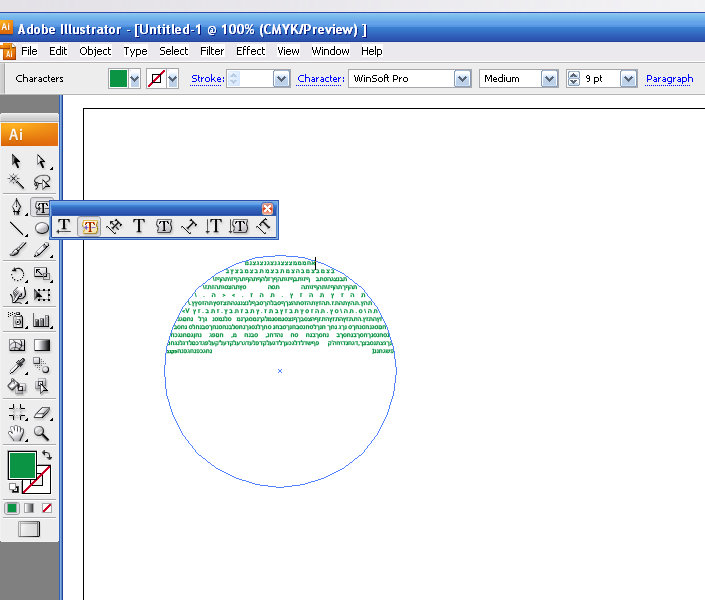This screenshot has width=705, height=600.
Task: Enable Color mode button below swatches
Action: pyautogui.click(x=12, y=508)
